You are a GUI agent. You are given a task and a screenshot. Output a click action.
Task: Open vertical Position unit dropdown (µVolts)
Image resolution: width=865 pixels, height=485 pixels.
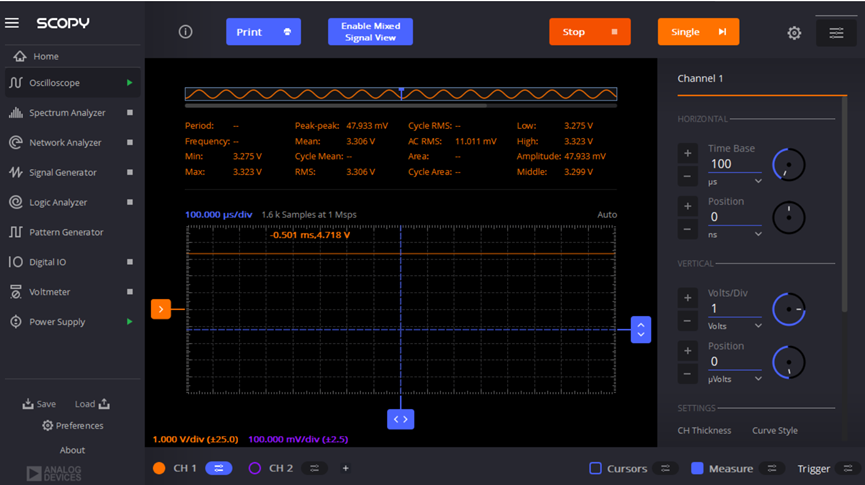735,379
